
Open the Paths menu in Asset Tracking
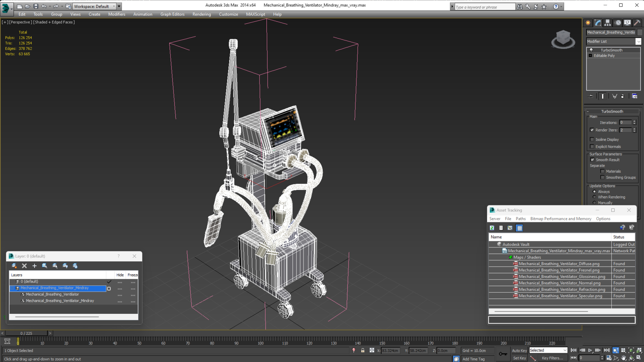coord(521,219)
